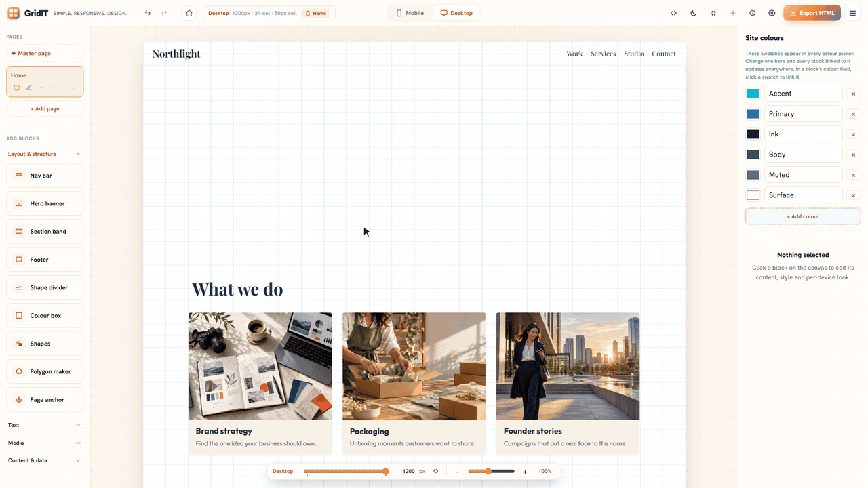Screen dimensions: 868x488
Task: Toggle dark mode with the moon icon
Action: [693, 13]
